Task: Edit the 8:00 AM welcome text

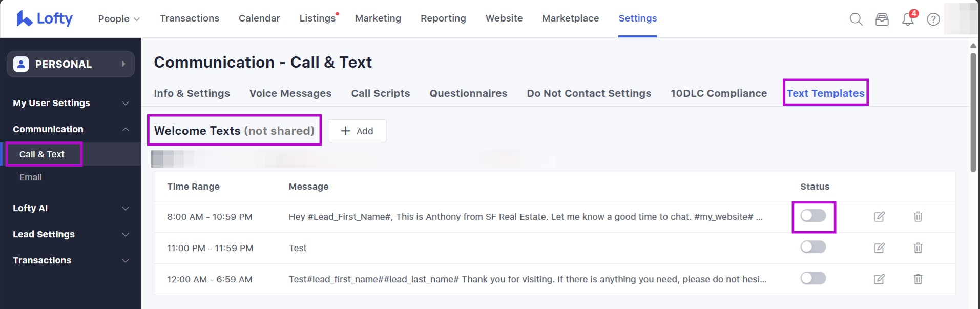Action: pyautogui.click(x=879, y=217)
